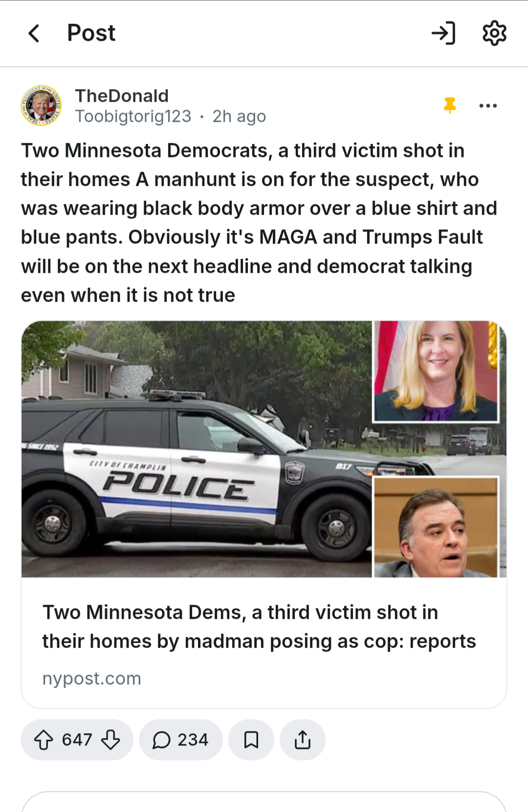
Task: Upvote the post with 647 points
Action: click(x=44, y=740)
